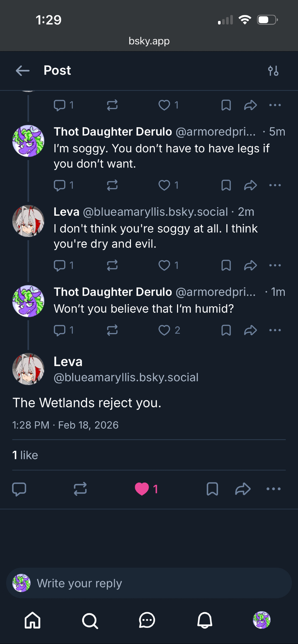Image resolution: width=298 pixels, height=644 pixels.
Task: Open the Notifications bell tab
Action: [205, 620]
